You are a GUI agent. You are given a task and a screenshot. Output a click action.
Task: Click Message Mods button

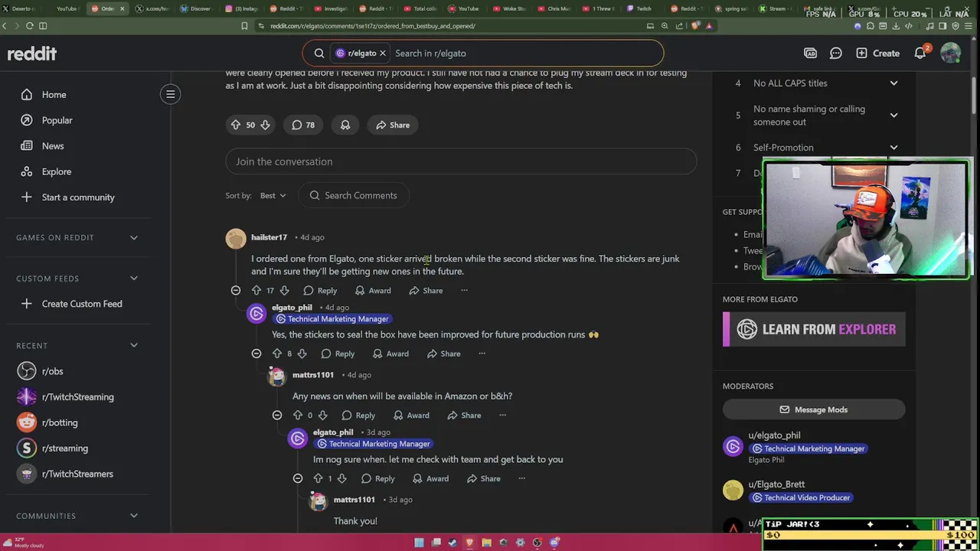[x=814, y=410]
